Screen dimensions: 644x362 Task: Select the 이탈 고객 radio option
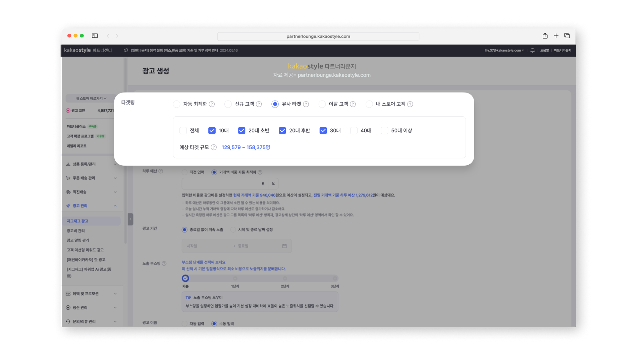[322, 104]
